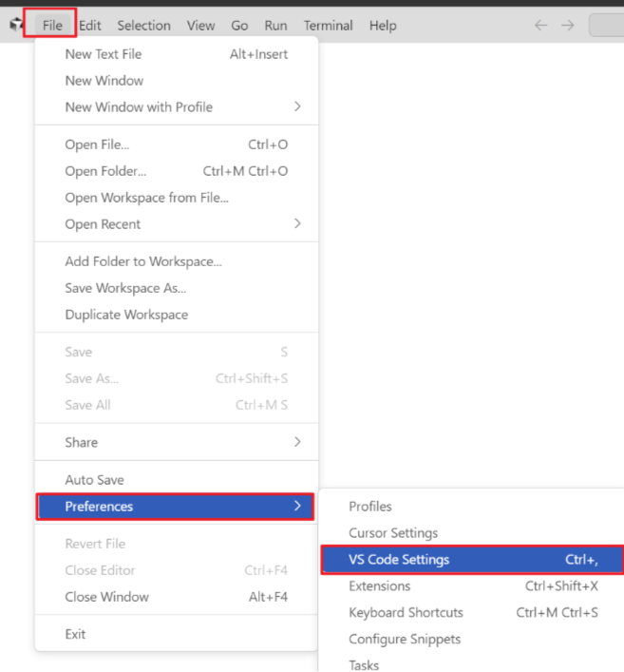Expand the Open Recent submenu
The image size is (624, 672).
pyautogui.click(x=177, y=224)
